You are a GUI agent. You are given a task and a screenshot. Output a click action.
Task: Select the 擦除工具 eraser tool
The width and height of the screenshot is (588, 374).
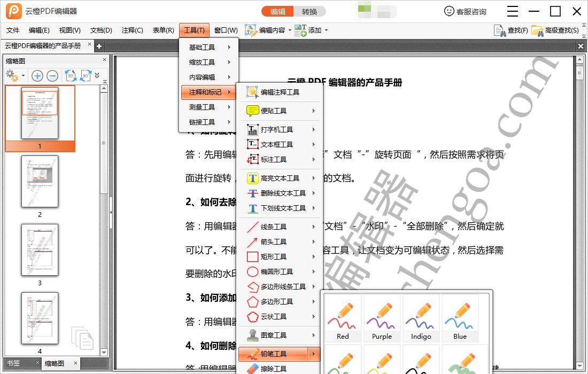[x=280, y=369]
